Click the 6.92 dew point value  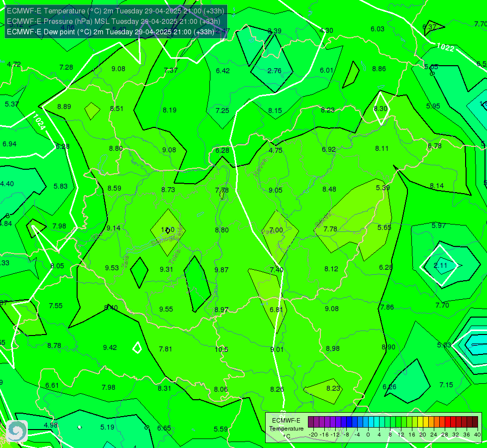(329, 149)
